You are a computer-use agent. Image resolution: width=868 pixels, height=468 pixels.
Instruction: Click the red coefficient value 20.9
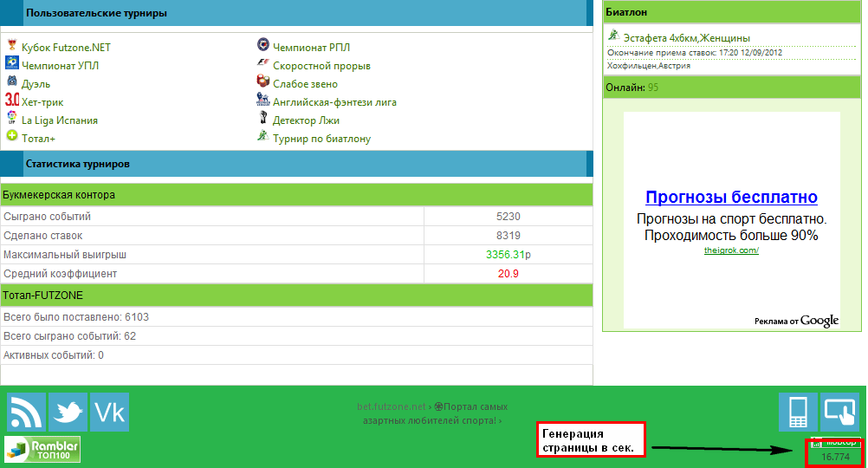pyautogui.click(x=508, y=274)
